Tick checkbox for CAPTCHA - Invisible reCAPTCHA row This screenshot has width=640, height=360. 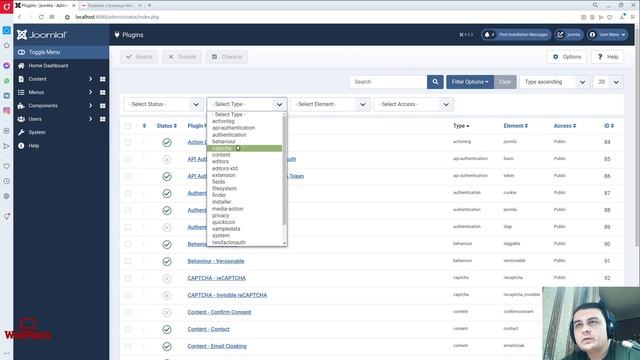click(128, 295)
